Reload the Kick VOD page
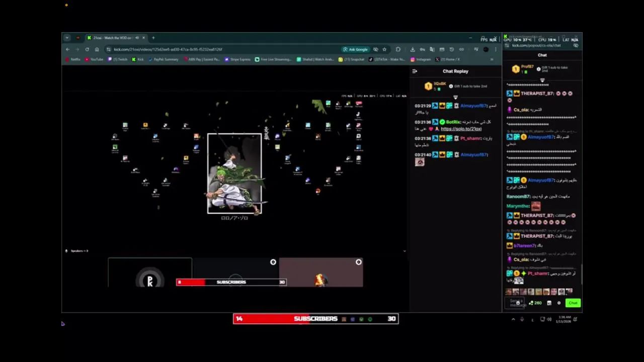This screenshot has width=644, height=362. [87, 49]
